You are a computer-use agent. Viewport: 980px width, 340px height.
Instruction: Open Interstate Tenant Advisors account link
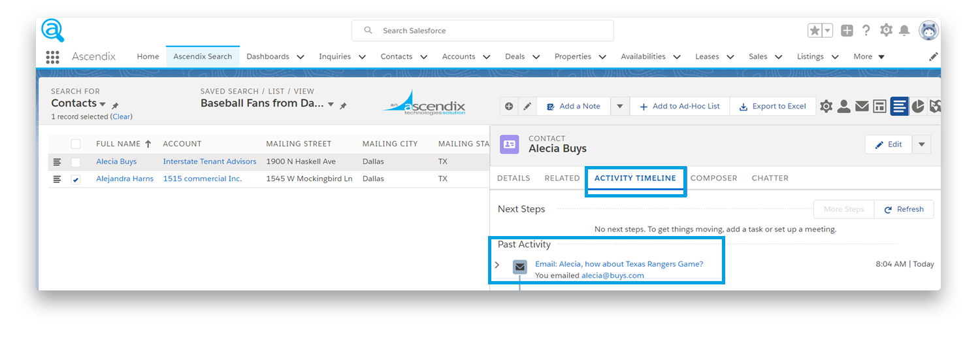point(210,161)
